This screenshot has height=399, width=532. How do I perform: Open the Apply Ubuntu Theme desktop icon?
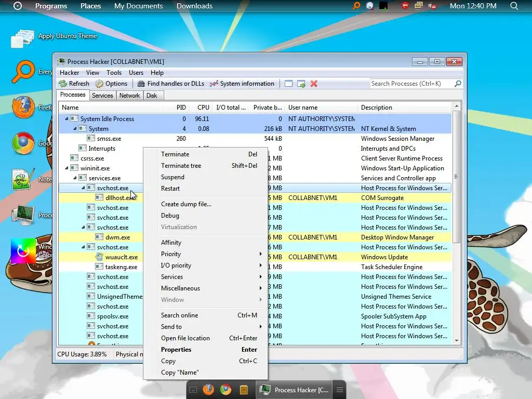pyautogui.click(x=22, y=38)
